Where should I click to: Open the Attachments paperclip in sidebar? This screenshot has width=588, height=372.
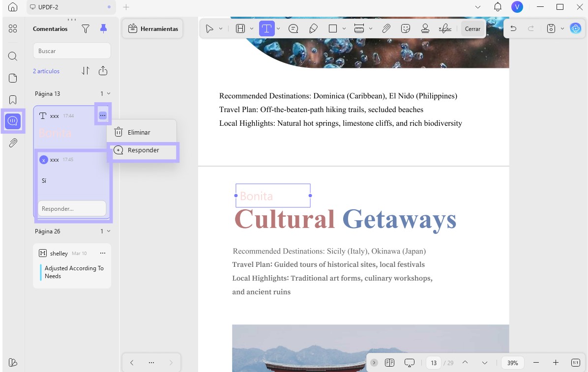[x=13, y=143]
